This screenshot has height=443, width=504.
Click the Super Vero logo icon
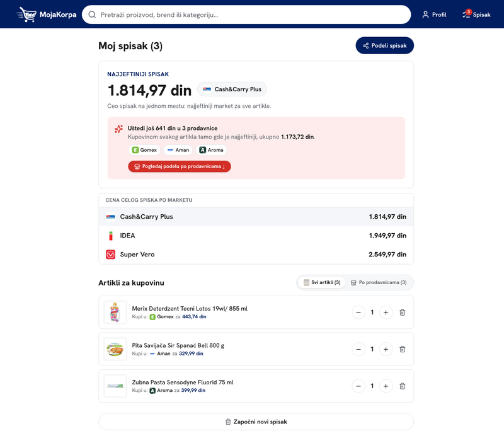click(111, 255)
